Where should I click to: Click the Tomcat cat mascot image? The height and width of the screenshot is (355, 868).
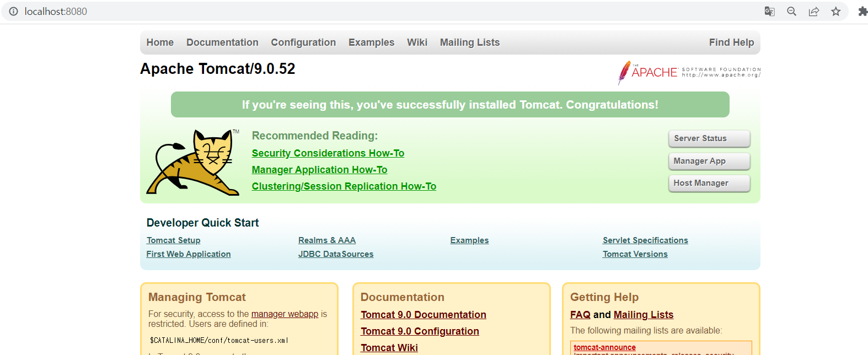(x=193, y=162)
